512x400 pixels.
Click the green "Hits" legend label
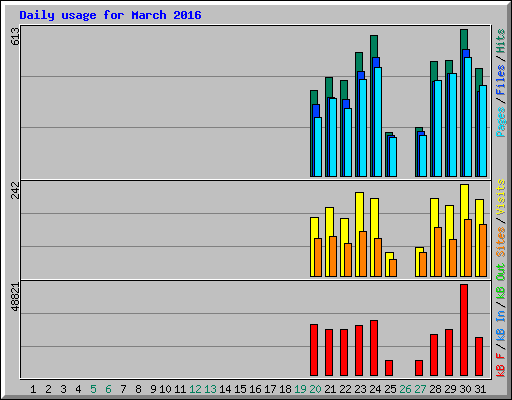[x=500, y=41]
